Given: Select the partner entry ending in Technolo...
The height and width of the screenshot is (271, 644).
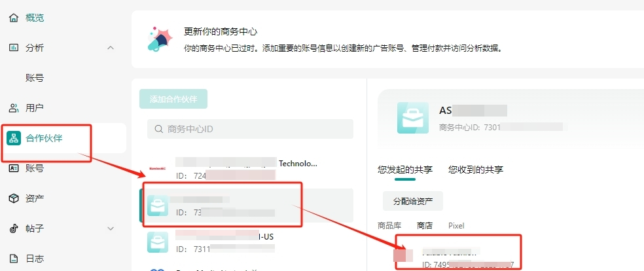Looking at the screenshot, I should click(x=245, y=168).
